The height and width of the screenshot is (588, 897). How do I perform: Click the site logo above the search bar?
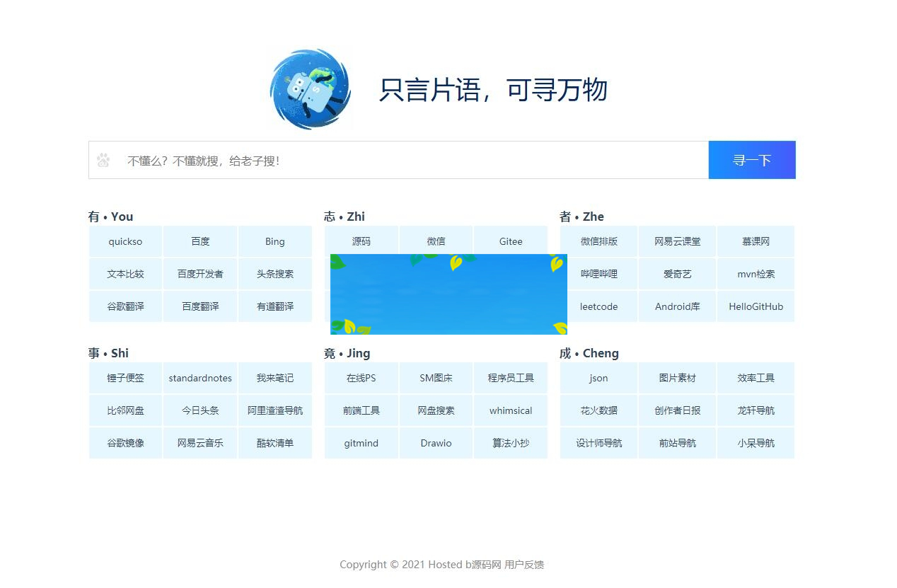coord(310,88)
